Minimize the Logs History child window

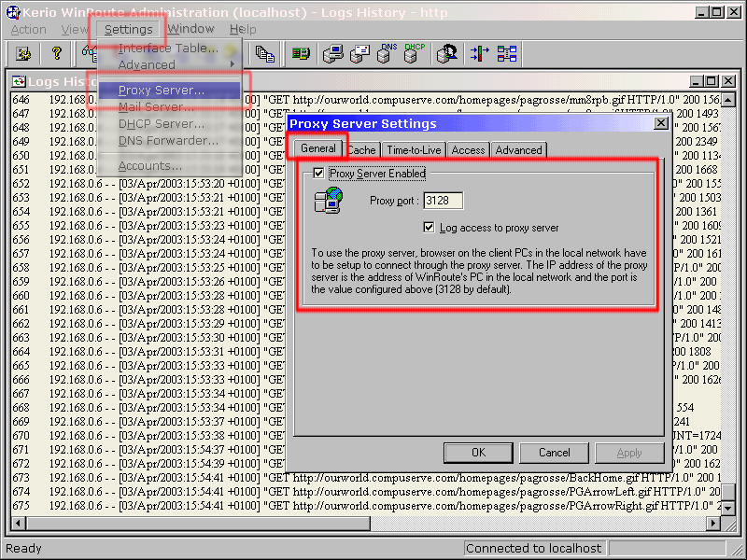tap(698, 81)
